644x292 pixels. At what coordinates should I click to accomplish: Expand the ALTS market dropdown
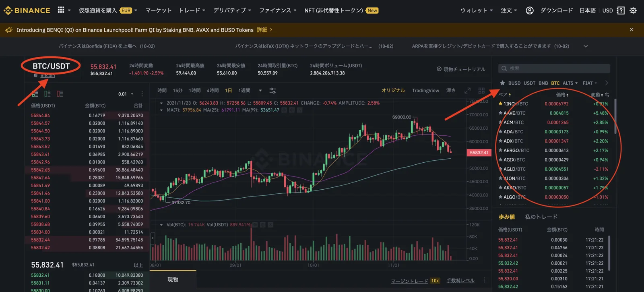click(570, 83)
